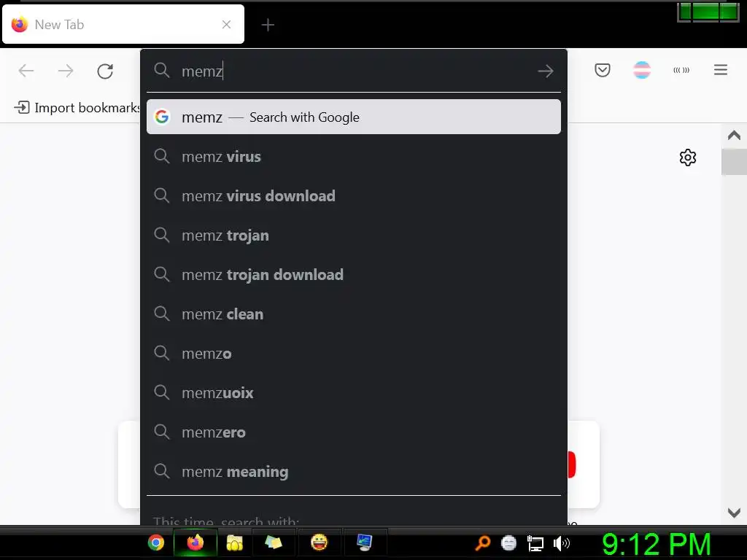This screenshot has width=747, height=560.
Task: Click the green window control buttons
Action: [708, 12]
